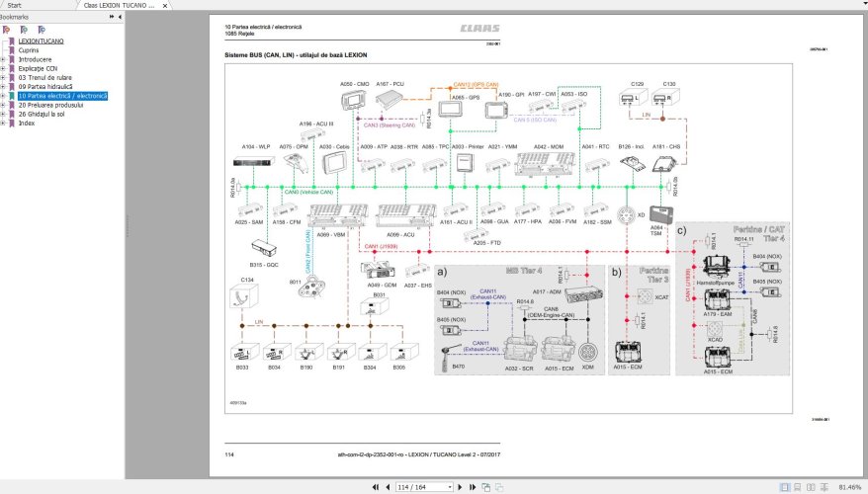Viewport: 868px width, 494px height.
Task: Select the Explicație CCN bookmark
Action: (38, 68)
